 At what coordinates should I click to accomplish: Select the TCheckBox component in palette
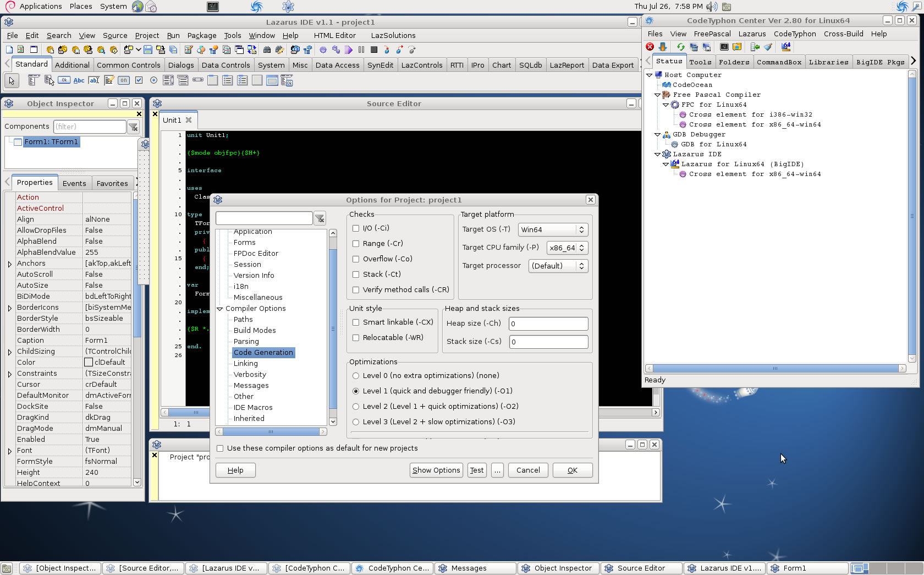pos(139,80)
